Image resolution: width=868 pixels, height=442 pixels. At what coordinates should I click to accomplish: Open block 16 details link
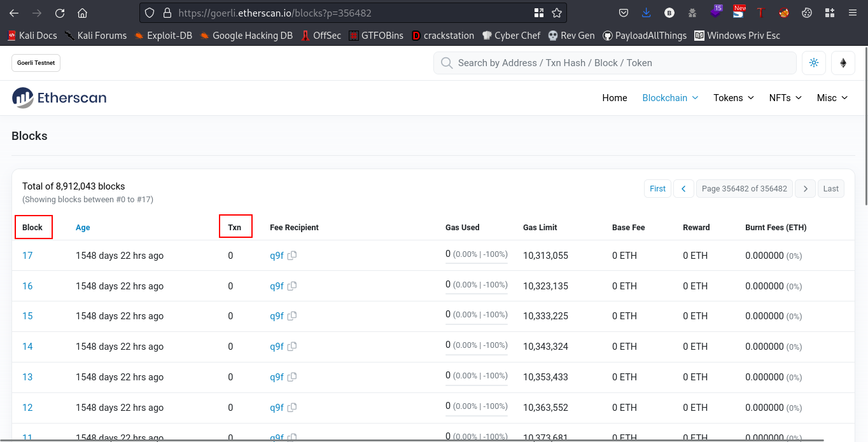coord(27,286)
